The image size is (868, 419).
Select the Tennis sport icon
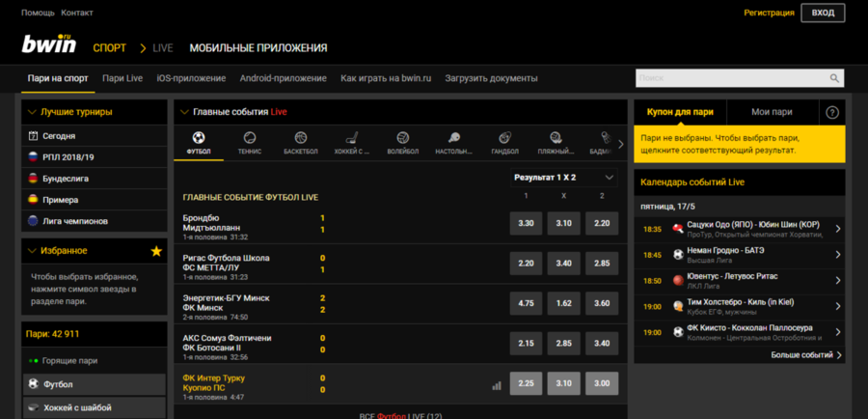[250, 143]
